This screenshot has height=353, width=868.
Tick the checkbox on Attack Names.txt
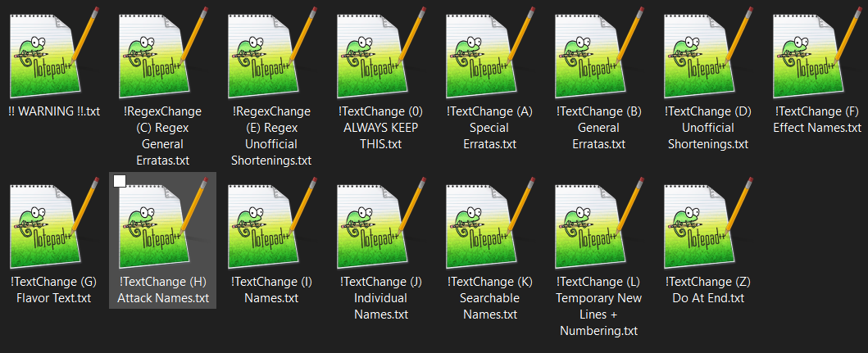click(119, 181)
